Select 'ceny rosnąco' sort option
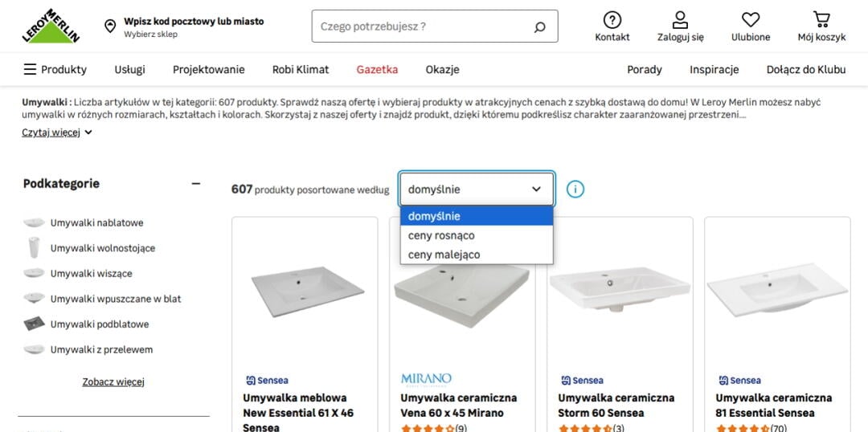 (441, 235)
